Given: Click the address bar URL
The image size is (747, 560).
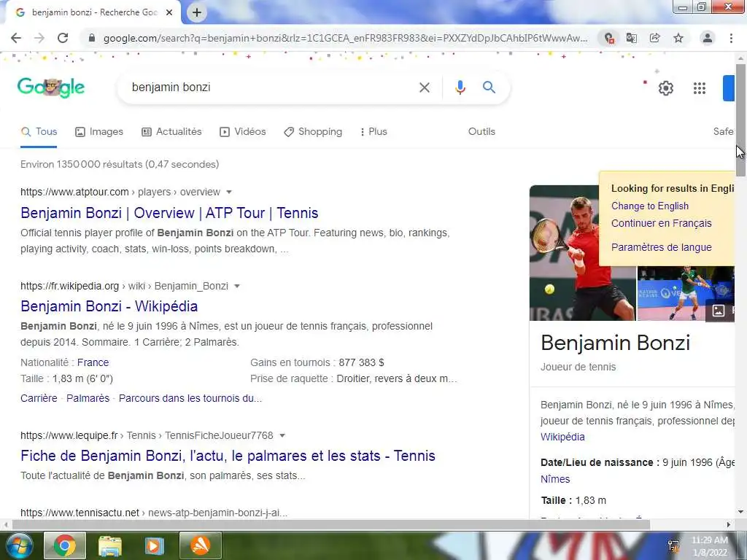Looking at the screenshot, I should (345, 38).
